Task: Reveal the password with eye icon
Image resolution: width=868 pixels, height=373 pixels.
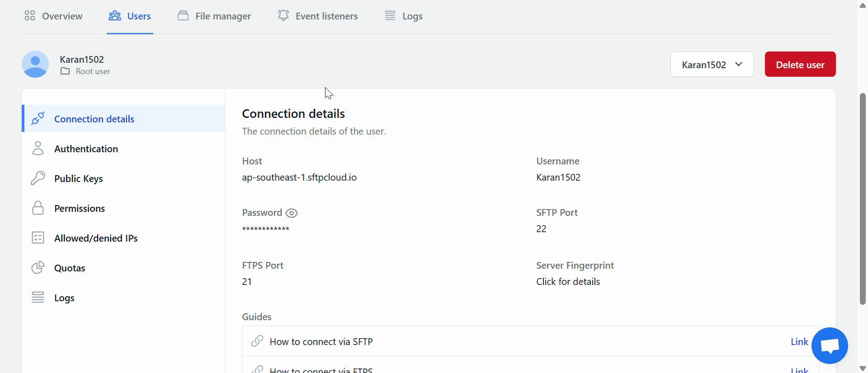Action: point(292,213)
